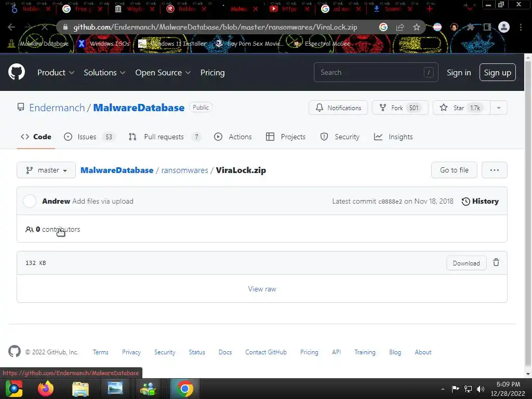Click the footer GitHub logo
Screen dimensions: 532x399
coord(14,352)
